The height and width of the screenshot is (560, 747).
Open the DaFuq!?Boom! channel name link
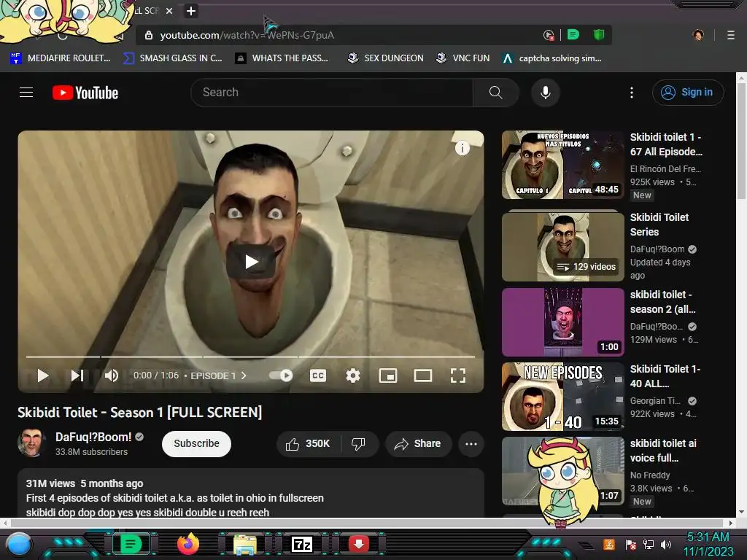point(93,437)
